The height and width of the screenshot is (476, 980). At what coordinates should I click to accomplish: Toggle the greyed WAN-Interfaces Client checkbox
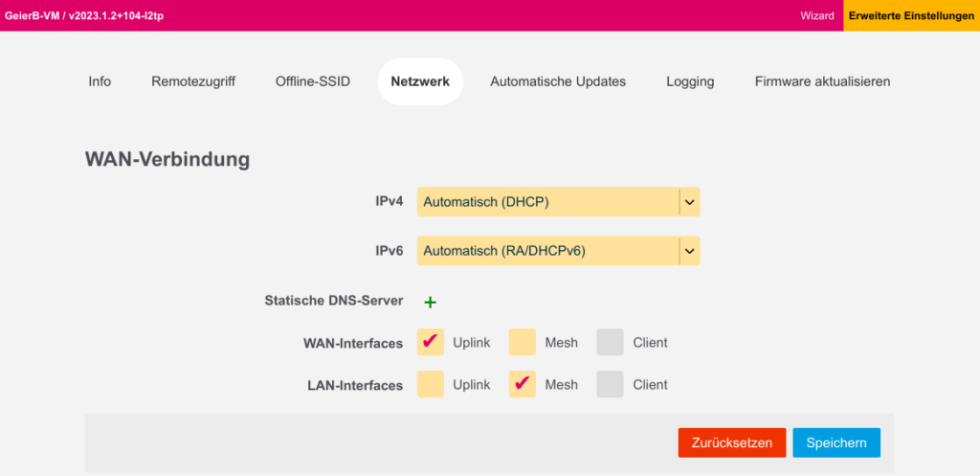pyautogui.click(x=610, y=342)
